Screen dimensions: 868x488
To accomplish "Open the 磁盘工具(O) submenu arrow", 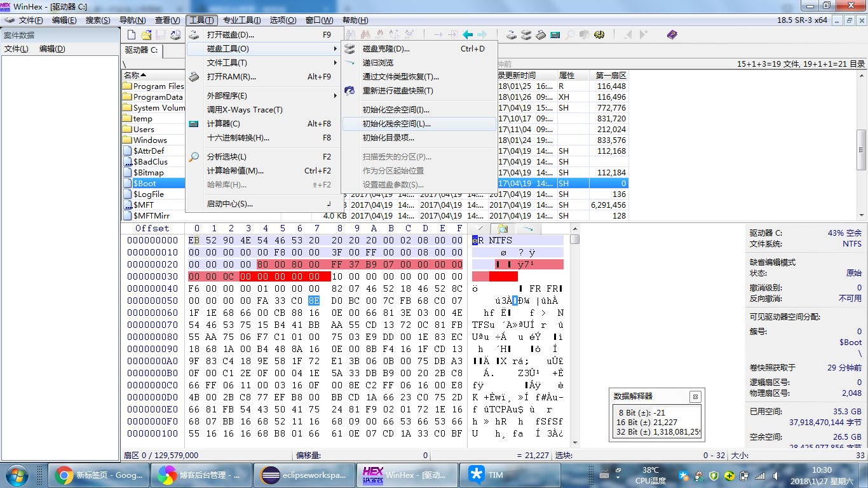I will click(x=335, y=49).
